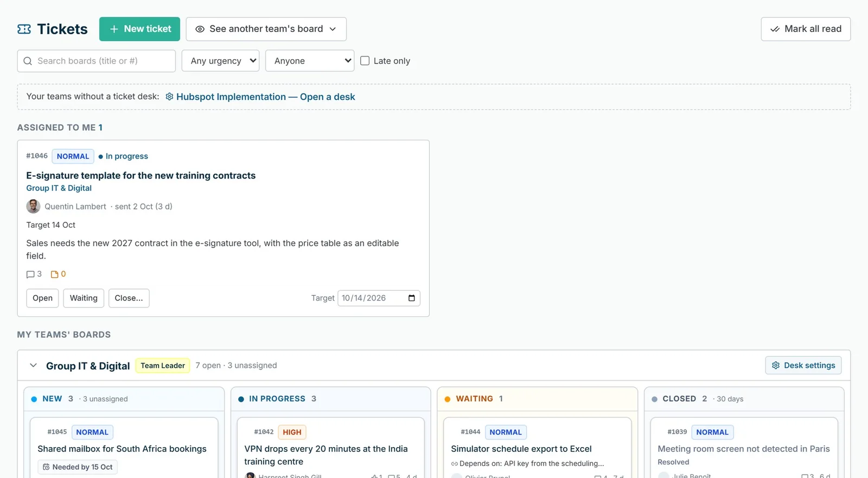This screenshot has height=478, width=868.
Task: Click the Target date field 10/14/2026
Action: (379, 298)
